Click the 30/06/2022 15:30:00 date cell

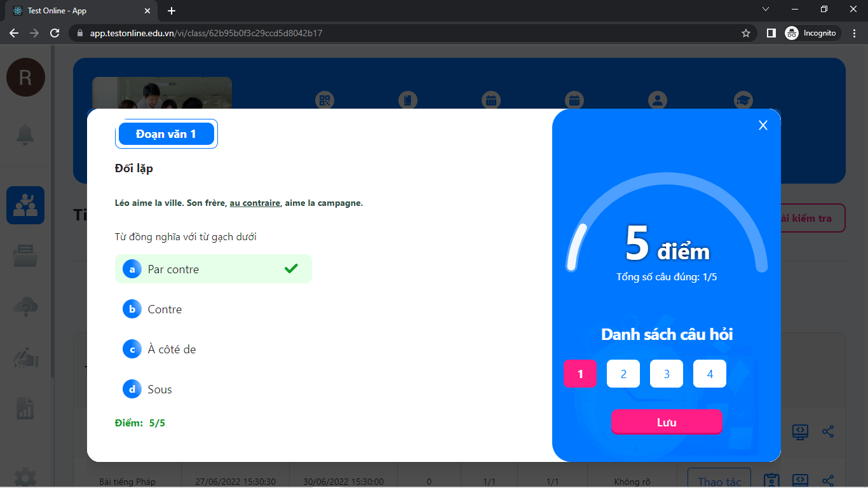[343, 482]
